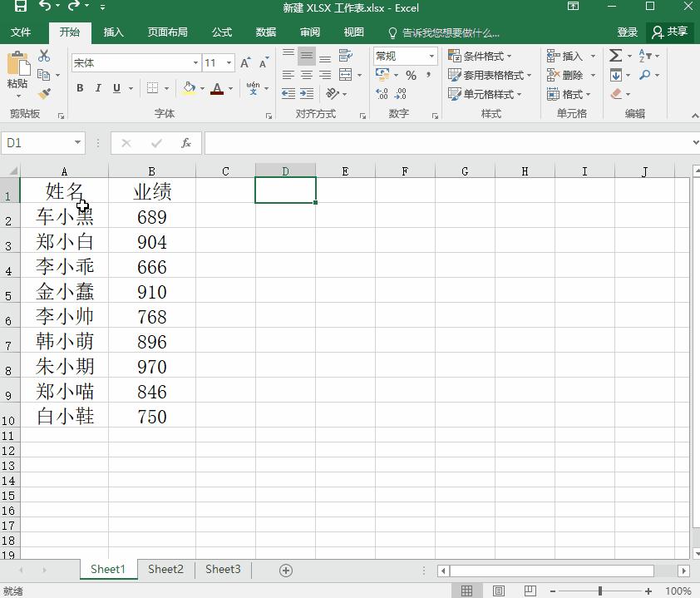Click the merge and center icon
This screenshot has height=598, width=700.
pyautogui.click(x=346, y=76)
